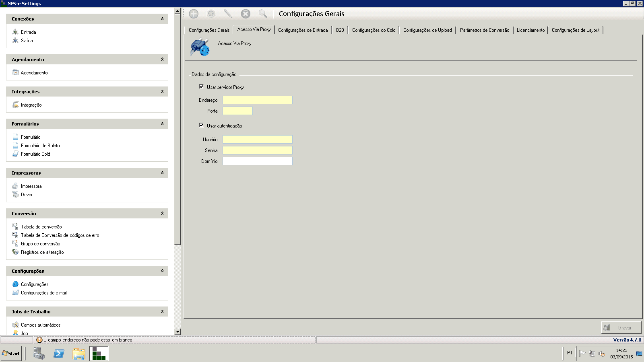Click sidebar scrollbar down arrow
This screenshot has width=644, height=362.
[x=178, y=332]
